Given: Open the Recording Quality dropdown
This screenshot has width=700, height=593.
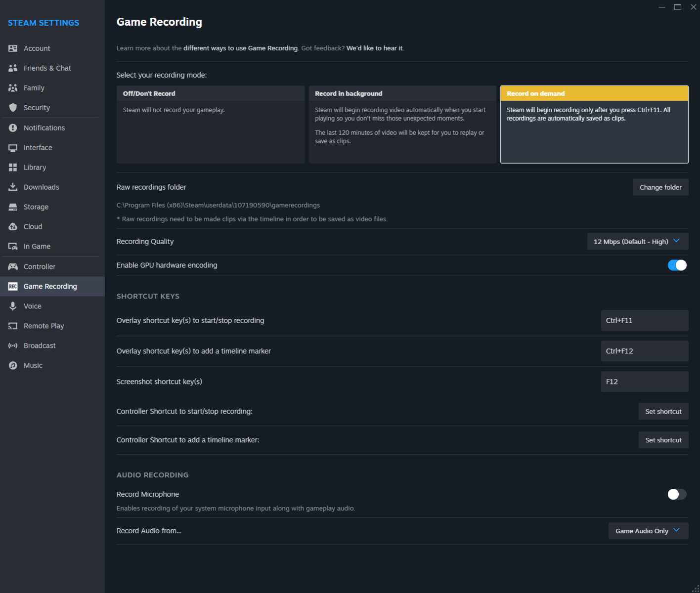Looking at the screenshot, I should coord(637,241).
